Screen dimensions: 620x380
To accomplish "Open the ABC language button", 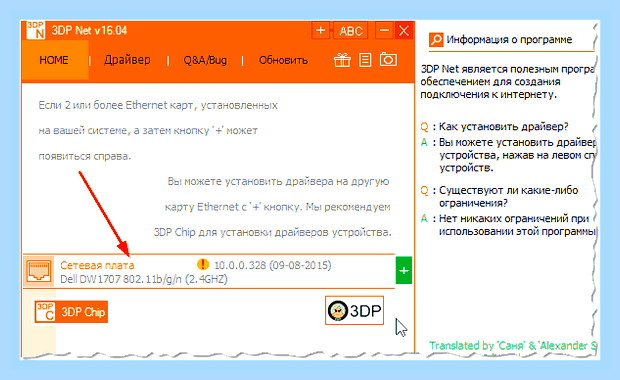I will point(351,30).
